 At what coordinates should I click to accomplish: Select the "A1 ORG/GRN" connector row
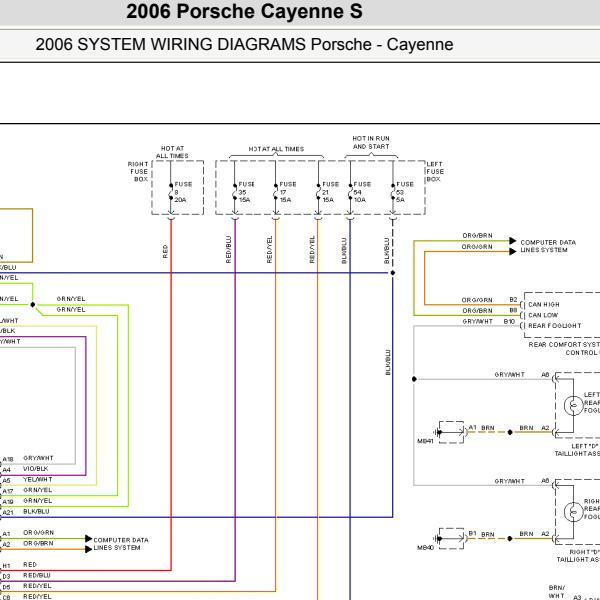point(28,533)
